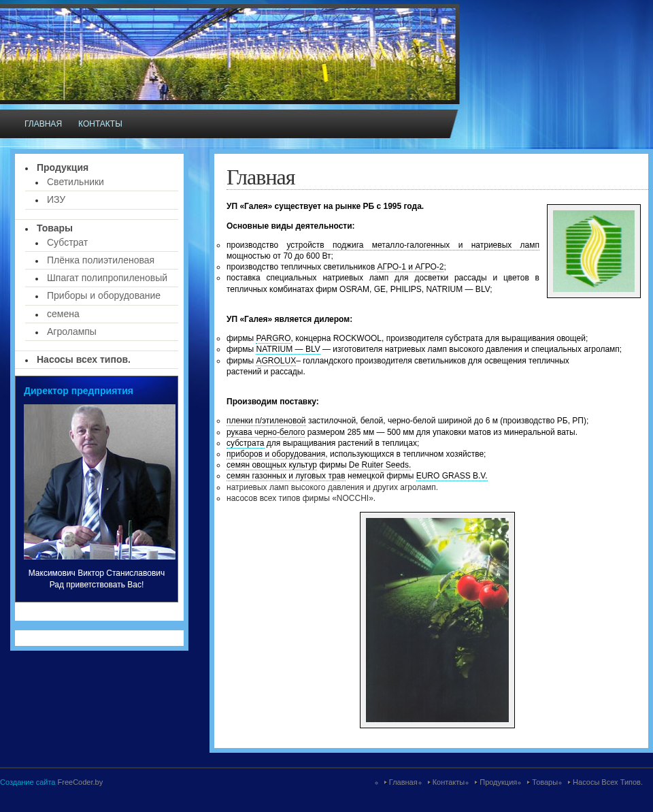The height and width of the screenshot is (812, 653).
Task: Open Агролампы in the sidebar
Action: (x=71, y=332)
